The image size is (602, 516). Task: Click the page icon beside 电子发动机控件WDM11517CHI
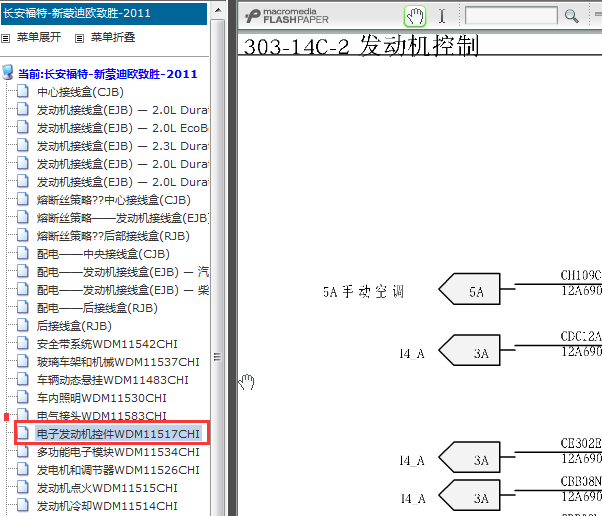pos(23,433)
